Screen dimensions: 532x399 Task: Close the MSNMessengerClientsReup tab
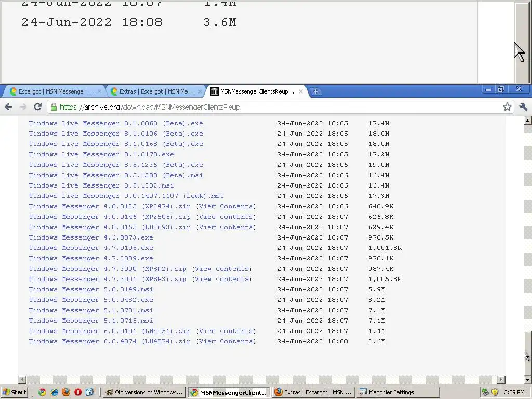(301, 91)
